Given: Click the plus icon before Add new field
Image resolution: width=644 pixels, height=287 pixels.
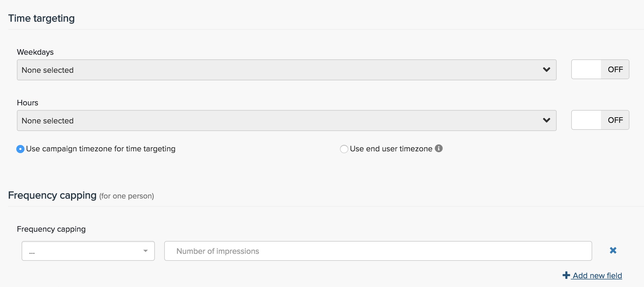Looking at the screenshot, I should 566,275.
